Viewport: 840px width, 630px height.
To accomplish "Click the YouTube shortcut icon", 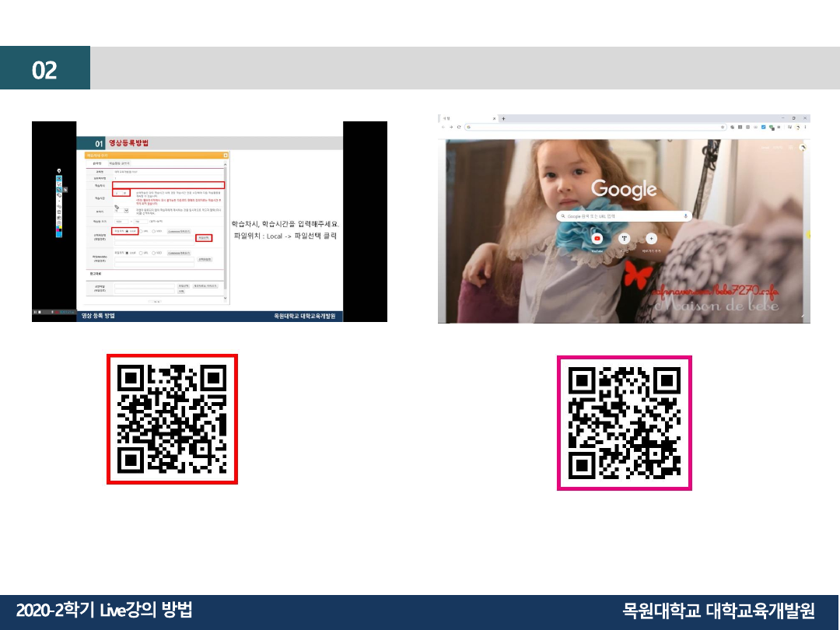I will click(x=597, y=239).
